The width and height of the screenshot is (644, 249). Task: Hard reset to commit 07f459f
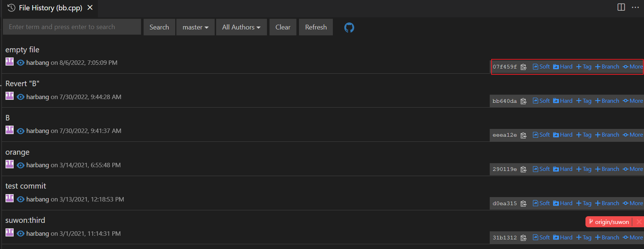[563, 67]
